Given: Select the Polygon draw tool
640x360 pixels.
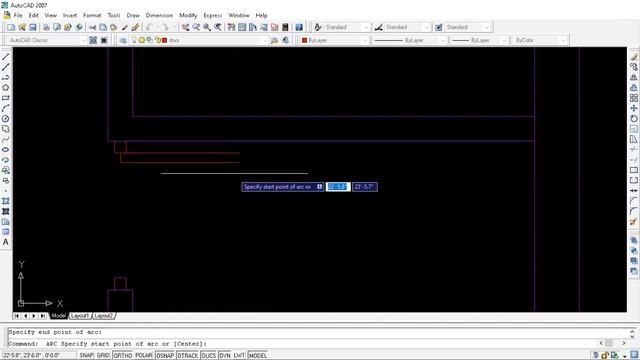Looking at the screenshot, I should point(6,88).
